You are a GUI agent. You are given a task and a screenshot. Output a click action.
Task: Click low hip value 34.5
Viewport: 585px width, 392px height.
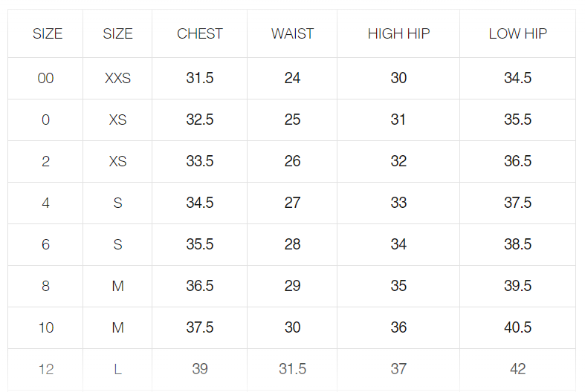pyautogui.click(x=517, y=78)
